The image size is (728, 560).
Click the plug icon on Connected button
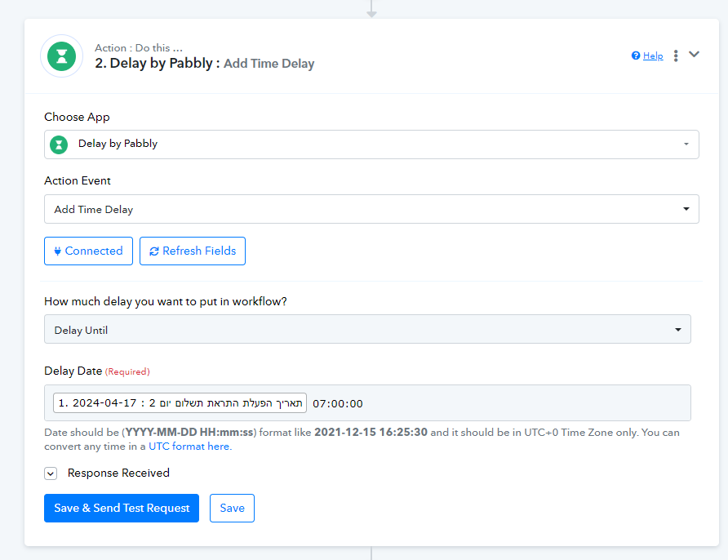(58, 251)
